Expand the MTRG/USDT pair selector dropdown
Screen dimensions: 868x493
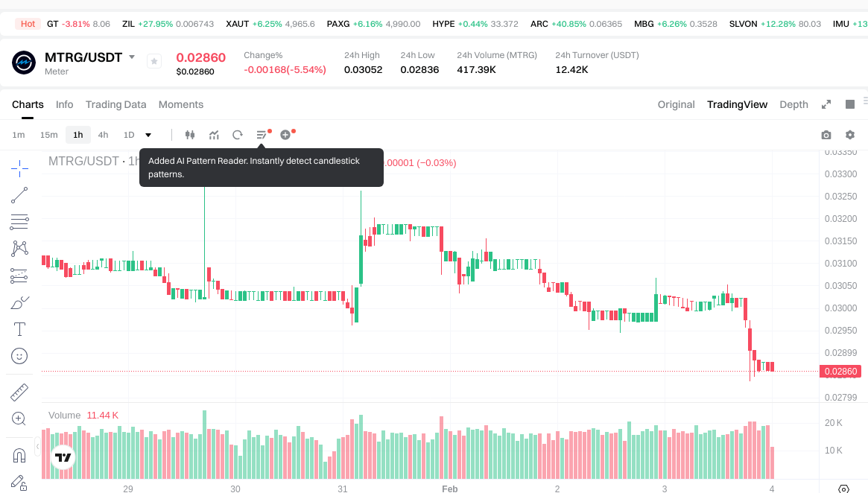(132, 57)
